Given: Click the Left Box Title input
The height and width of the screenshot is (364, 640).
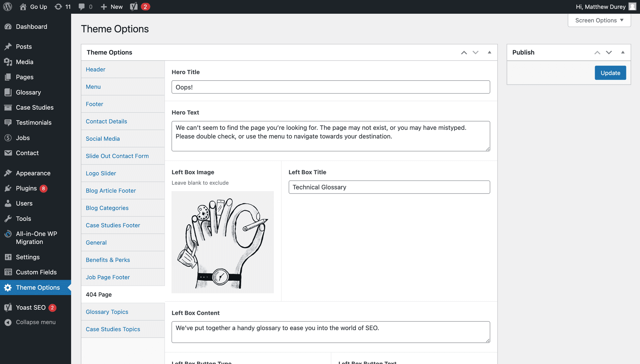Looking at the screenshot, I should (x=389, y=187).
